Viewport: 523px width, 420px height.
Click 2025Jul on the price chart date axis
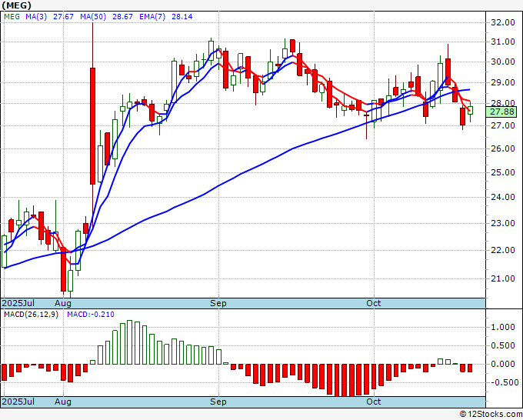click(x=18, y=303)
